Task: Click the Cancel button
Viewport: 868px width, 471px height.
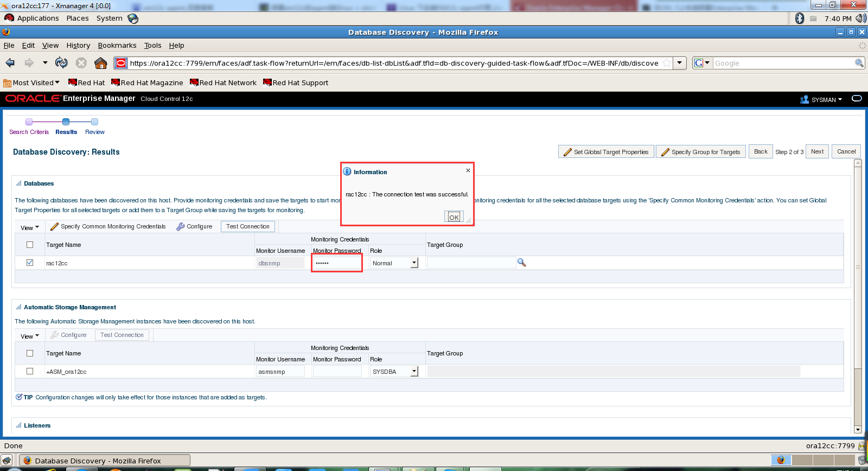Action: pyautogui.click(x=846, y=152)
